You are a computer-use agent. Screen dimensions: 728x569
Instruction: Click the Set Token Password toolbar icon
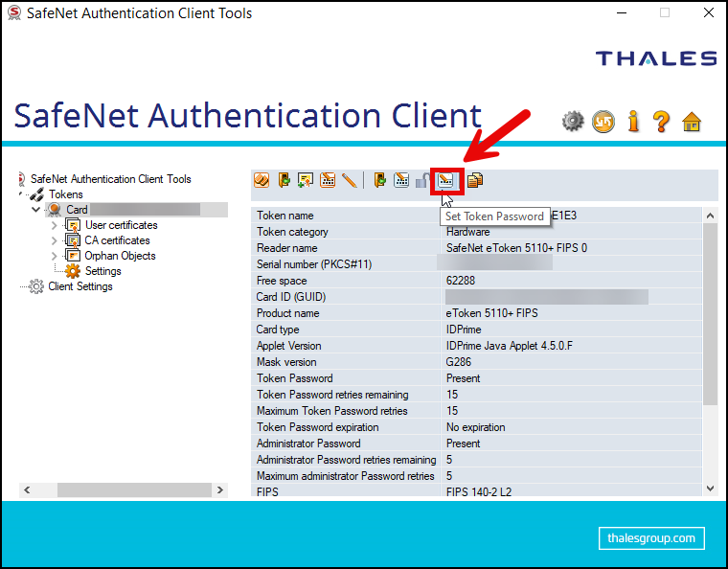pos(447,180)
